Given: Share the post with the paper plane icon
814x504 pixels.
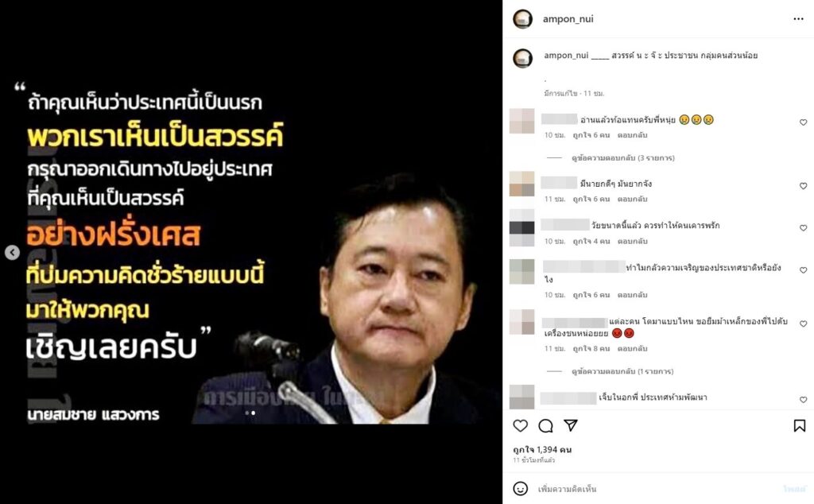Looking at the screenshot, I should [571, 425].
